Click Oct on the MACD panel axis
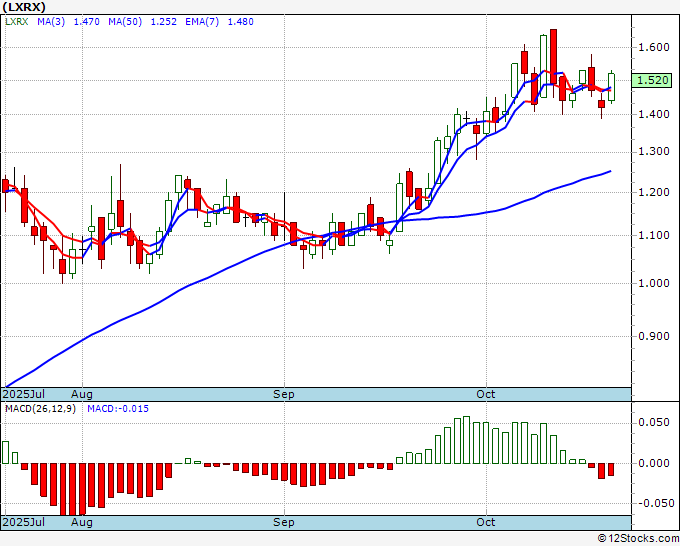The height and width of the screenshot is (546, 680). click(x=486, y=522)
